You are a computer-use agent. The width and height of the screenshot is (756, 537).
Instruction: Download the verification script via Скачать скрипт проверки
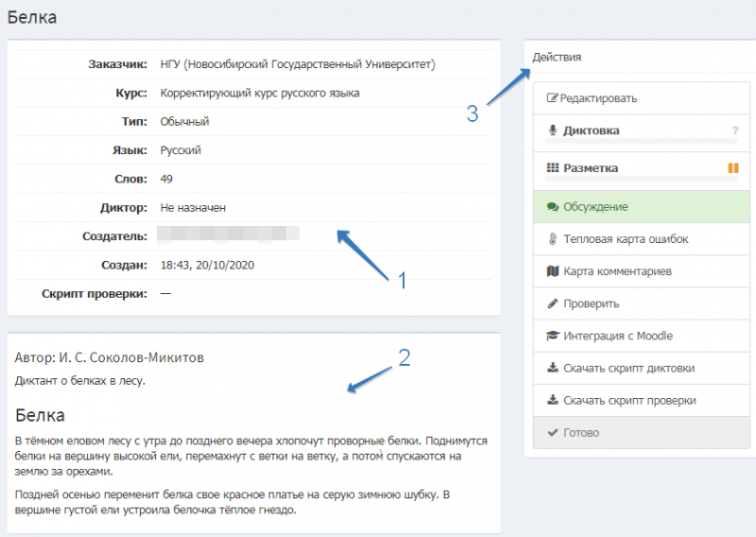click(629, 401)
